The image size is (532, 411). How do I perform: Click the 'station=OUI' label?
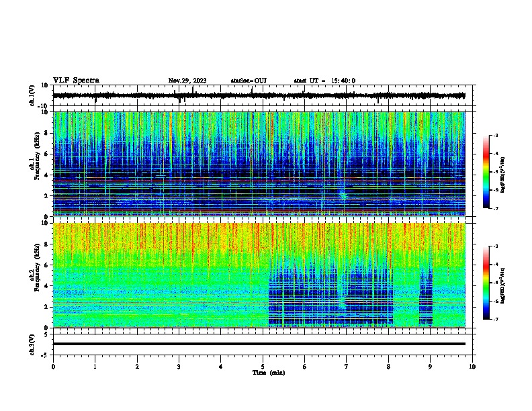(249, 81)
